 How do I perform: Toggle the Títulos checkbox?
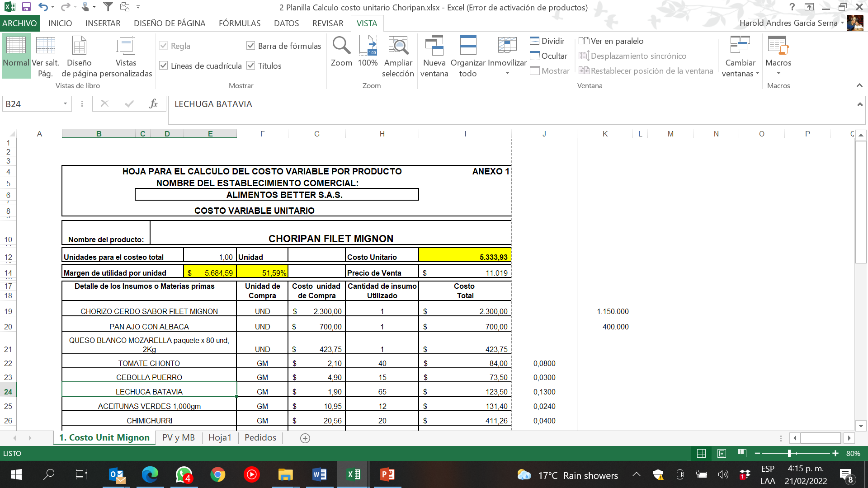[x=251, y=66]
